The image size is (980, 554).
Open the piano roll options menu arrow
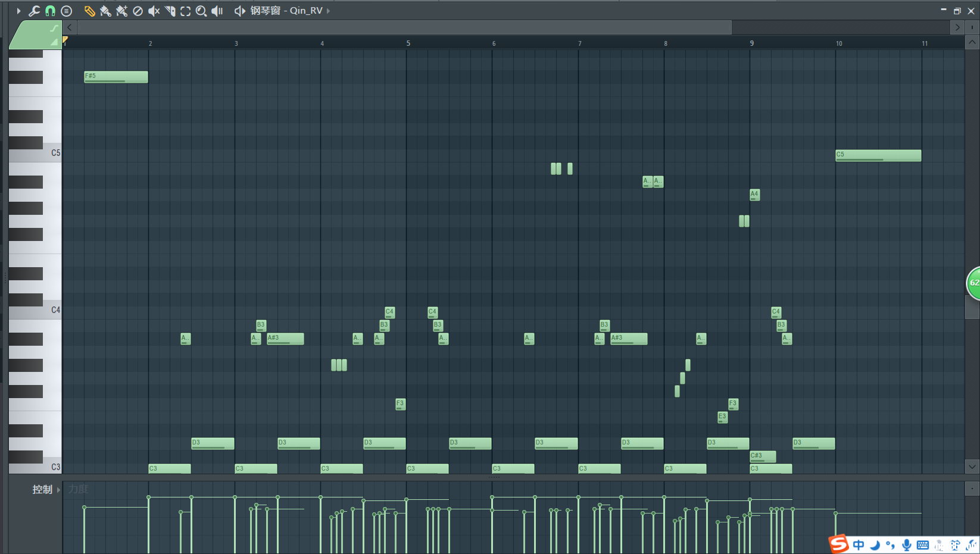click(x=18, y=11)
